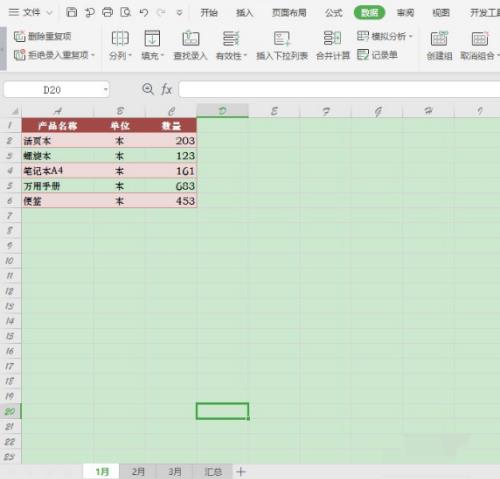This screenshot has width=500, height=479.
Task: Click the Save icon in quick toolbar
Action: [71, 12]
